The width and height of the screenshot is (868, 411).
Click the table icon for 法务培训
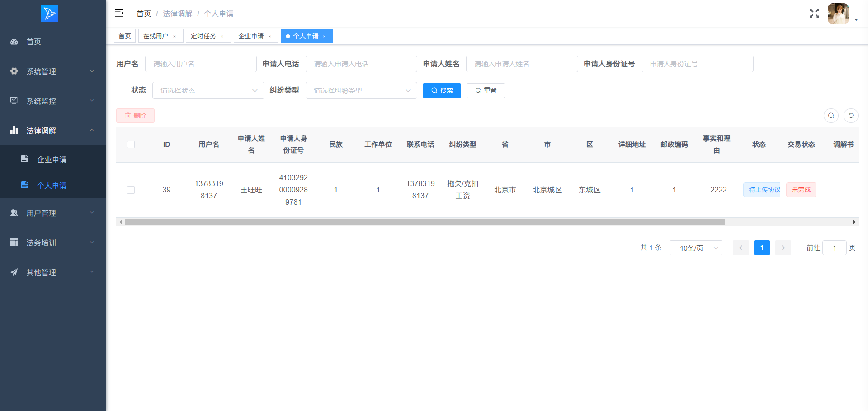pyautogui.click(x=14, y=242)
